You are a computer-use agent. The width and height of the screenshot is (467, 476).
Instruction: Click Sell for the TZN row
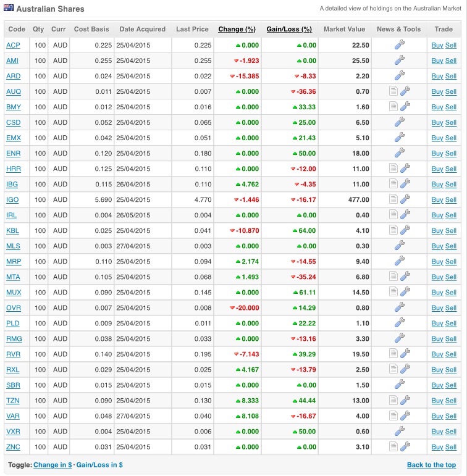[451, 401]
